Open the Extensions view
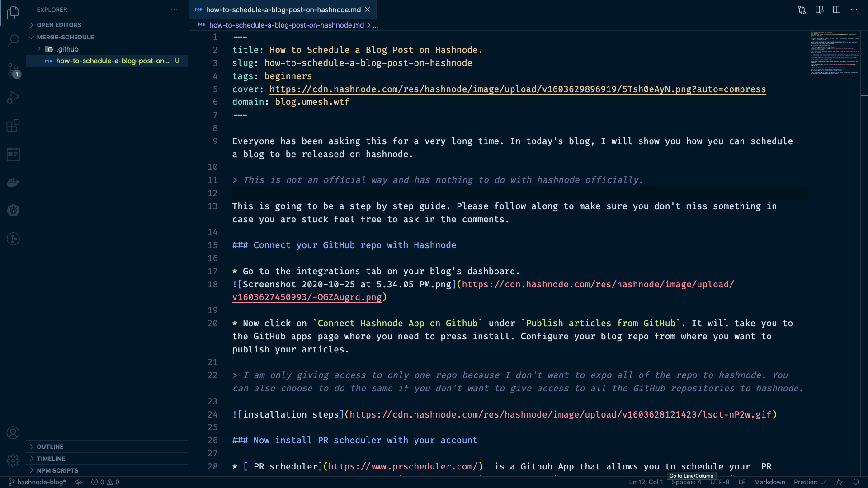The image size is (868, 488). point(13,126)
